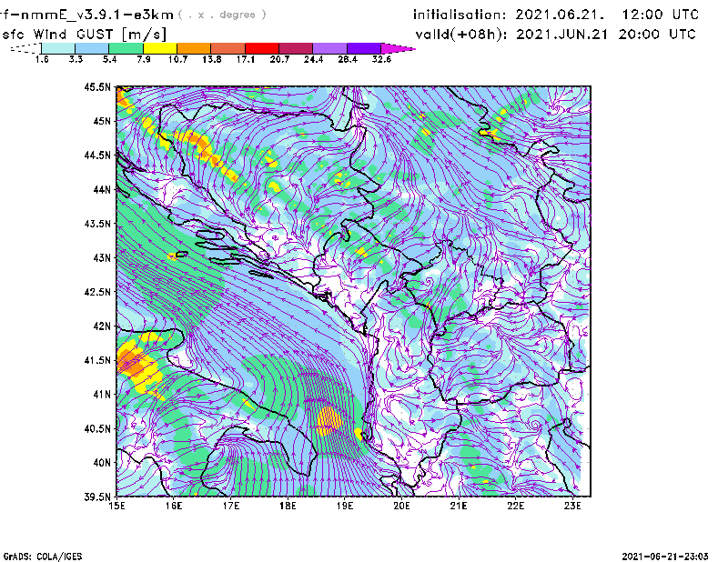Select the green legend swatch (5.4–7.9 m/s)
The width and height of the screenshot is (728, 562).
click(x=126, y=48)
